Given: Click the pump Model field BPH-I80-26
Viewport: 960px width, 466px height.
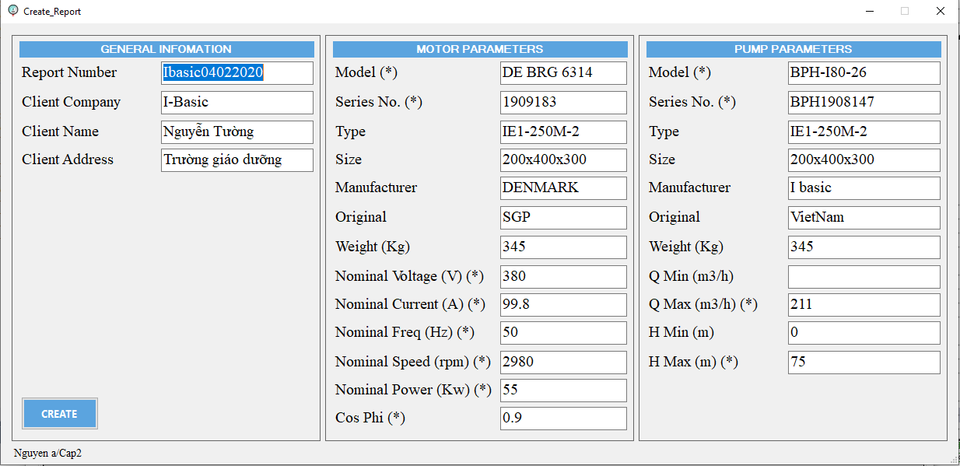Looking at the screenshot, I should pos(864,73).
